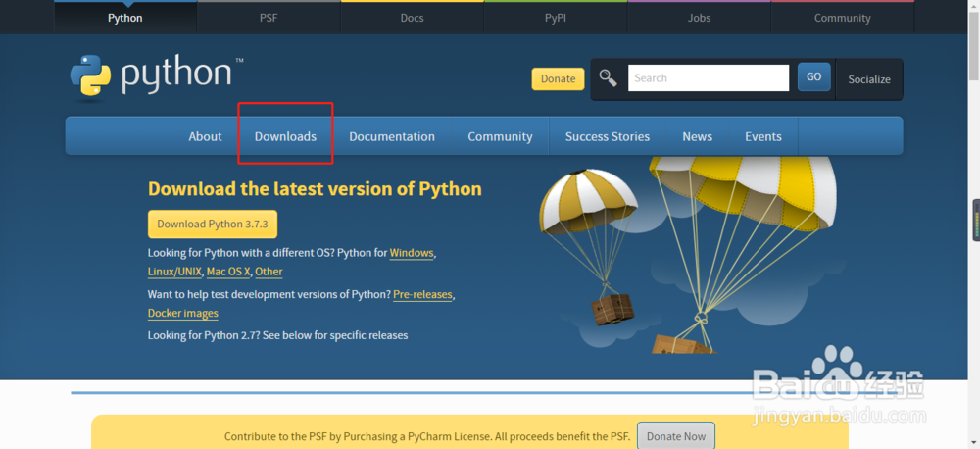This screenshot has width=980, height=449.
Task: Click the Python logo icon
Action: click(90, 75)
